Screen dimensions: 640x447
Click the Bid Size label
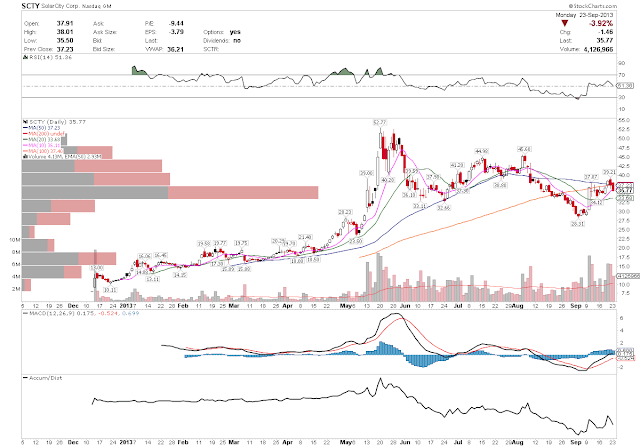(x=104, y=49)
